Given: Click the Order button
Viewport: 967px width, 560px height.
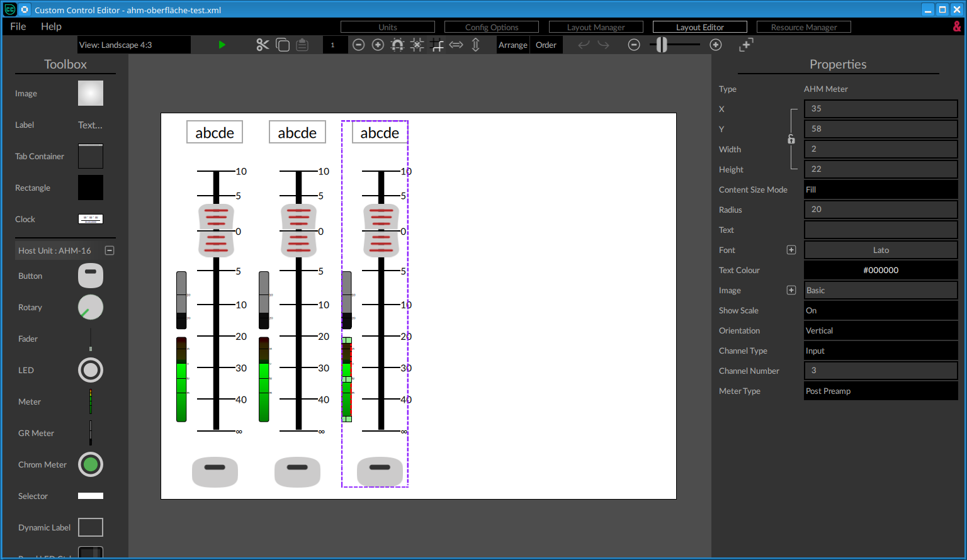Looking at the screenshot, I should 546,45.
